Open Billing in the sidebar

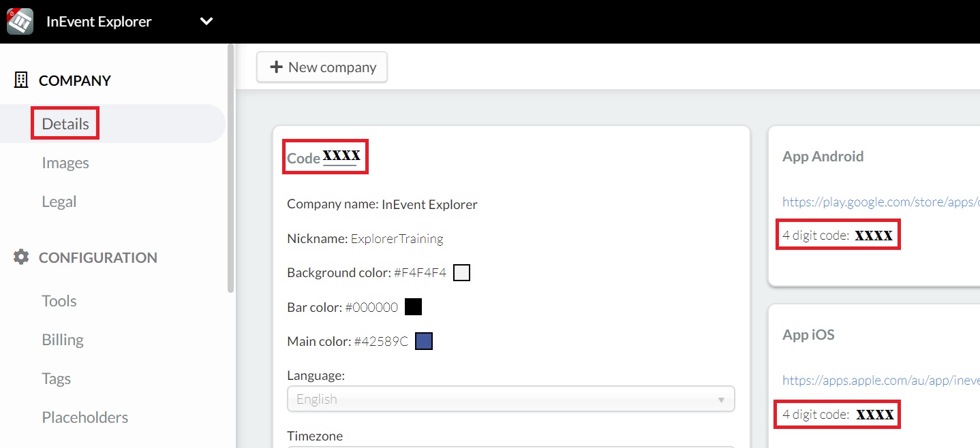(63, 340)
